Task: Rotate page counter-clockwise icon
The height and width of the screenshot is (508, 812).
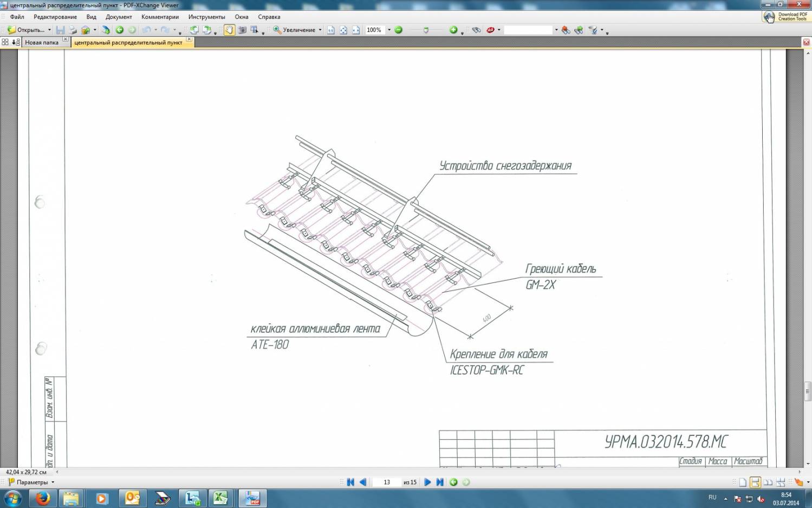Action: [x=194, y=30]
